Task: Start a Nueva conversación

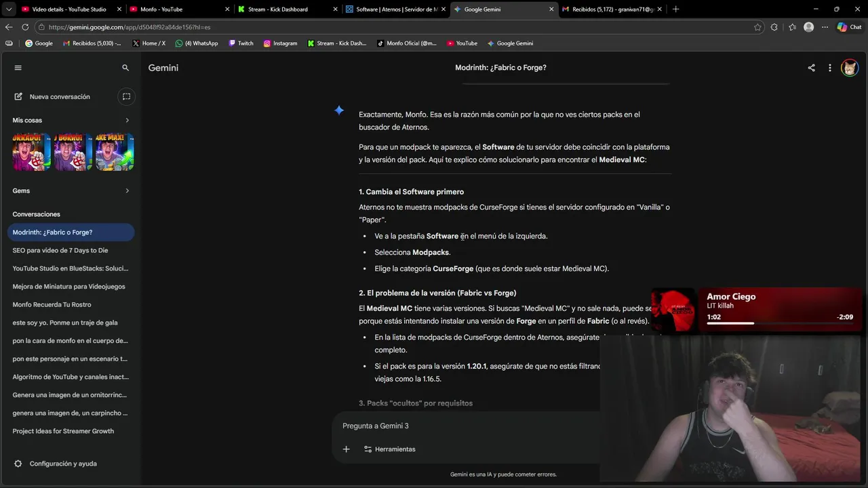Action: coord(60,97)
